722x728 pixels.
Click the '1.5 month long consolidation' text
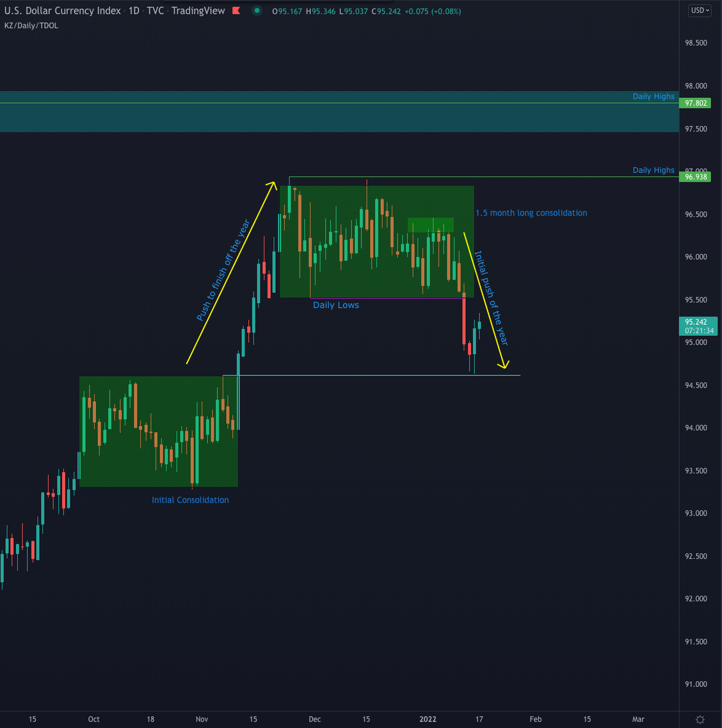pyautogui.click(x=531, y=213)
